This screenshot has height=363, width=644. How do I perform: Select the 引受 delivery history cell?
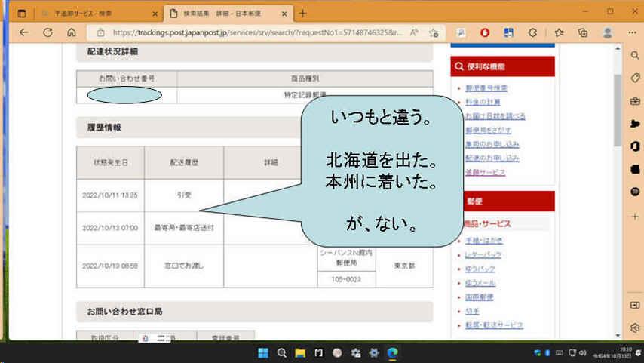(184, 195)
